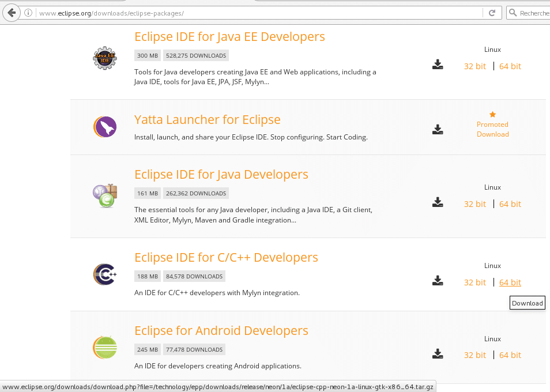Click the Linux label for Android package

click(x=492, y=339)
